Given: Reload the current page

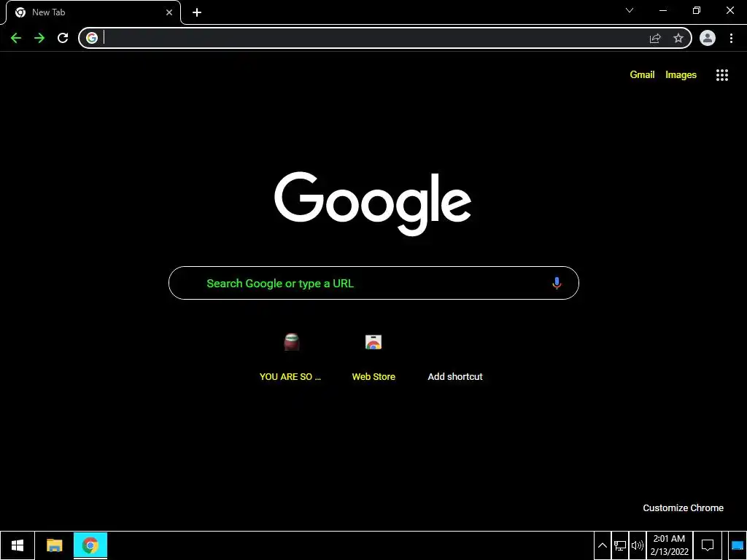Looking at the screenshot, I should pos(63,38).
